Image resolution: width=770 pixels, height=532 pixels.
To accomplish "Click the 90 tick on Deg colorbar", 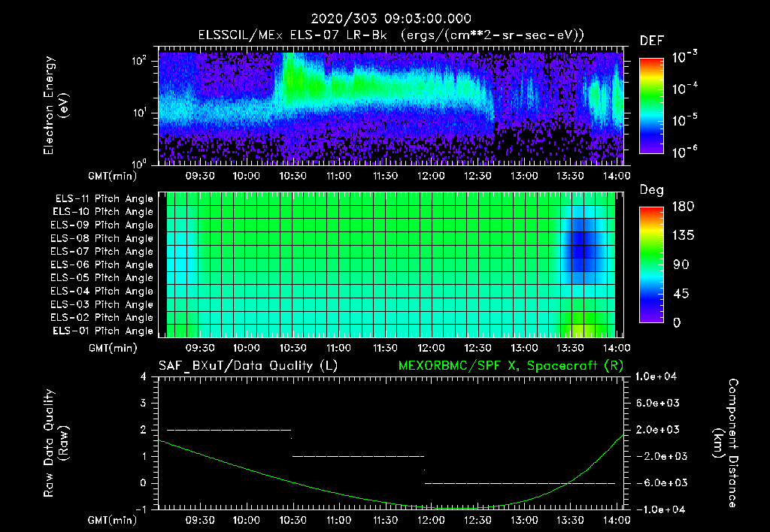I will 681,265.
